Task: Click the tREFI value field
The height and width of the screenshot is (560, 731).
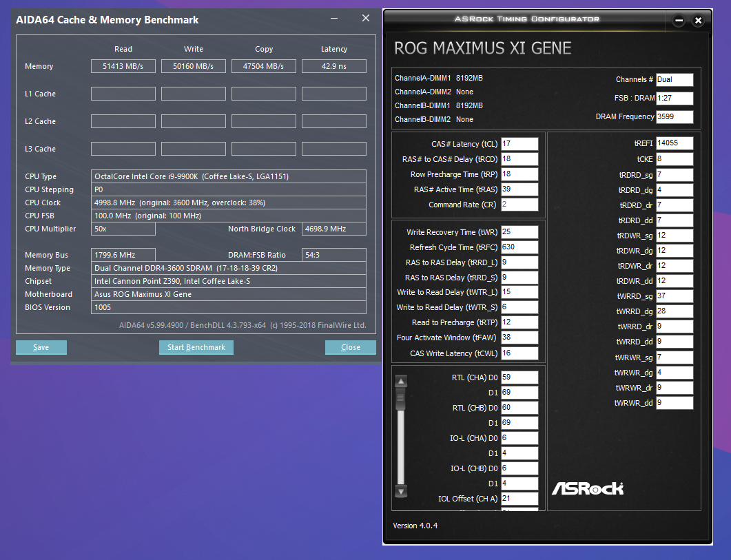Action: (675, 143)
